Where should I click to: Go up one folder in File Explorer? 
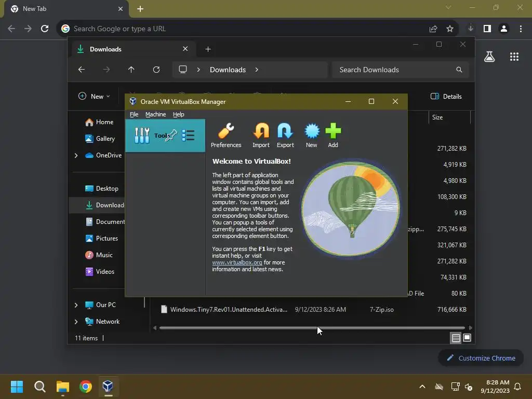[131, 70]
